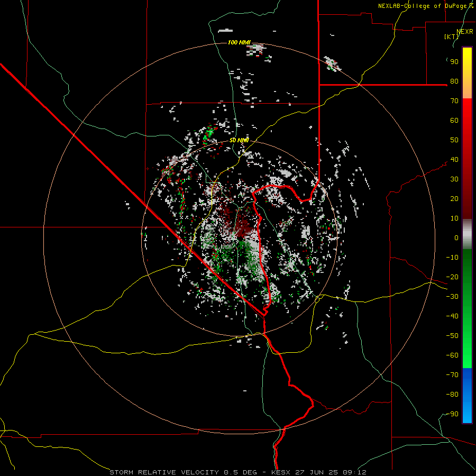Click the positive 90 scale value
Image resolution: width=476 pixels, height=476 pixels.
[x=454, y=62]
